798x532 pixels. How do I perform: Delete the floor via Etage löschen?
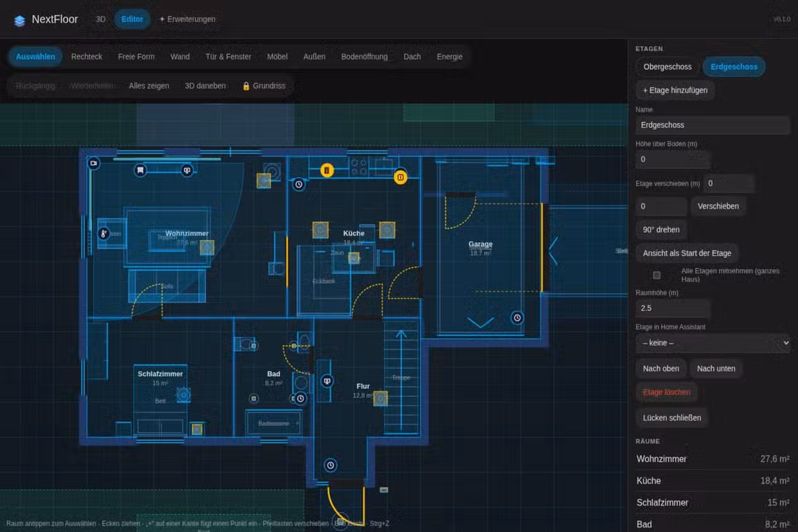[666, 392]
